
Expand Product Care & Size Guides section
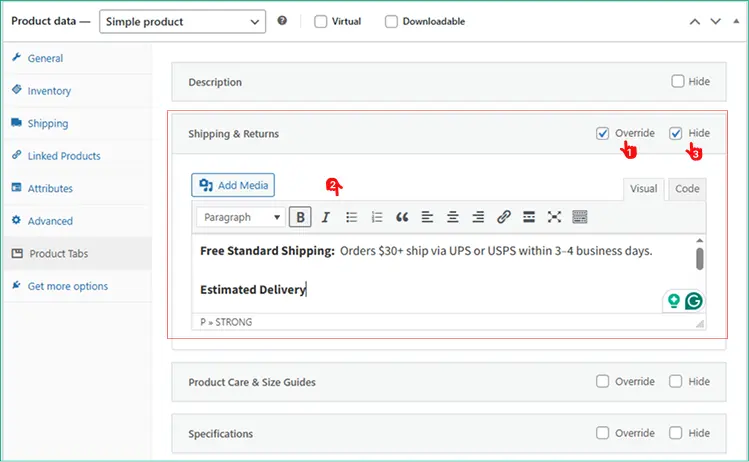tap(449, 382)
